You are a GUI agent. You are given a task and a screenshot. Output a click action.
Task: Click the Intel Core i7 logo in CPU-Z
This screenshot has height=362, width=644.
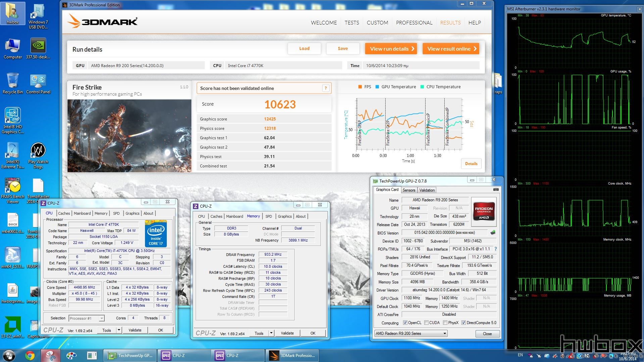(x=156, y=234)
